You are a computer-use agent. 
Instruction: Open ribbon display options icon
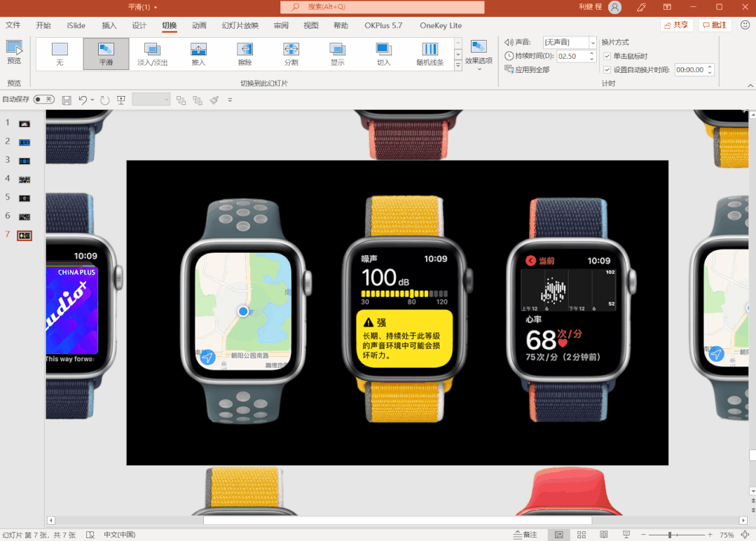pyautogui.click(x=667, y=7)
